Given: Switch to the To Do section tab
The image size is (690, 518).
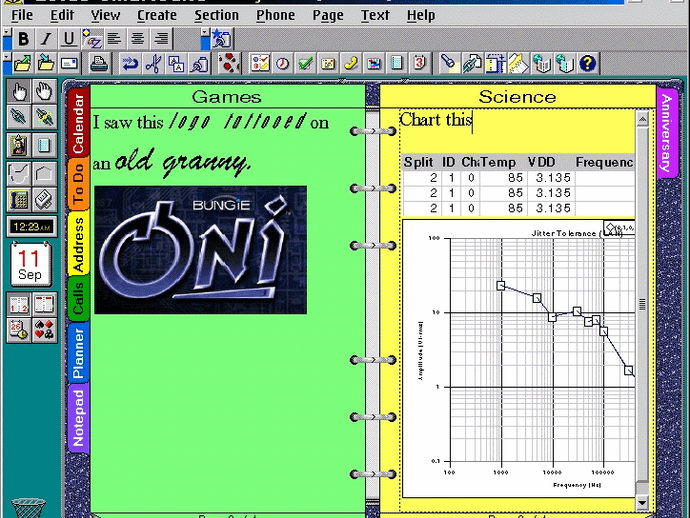Looking at the screenshot, I should tap(78, 184).
